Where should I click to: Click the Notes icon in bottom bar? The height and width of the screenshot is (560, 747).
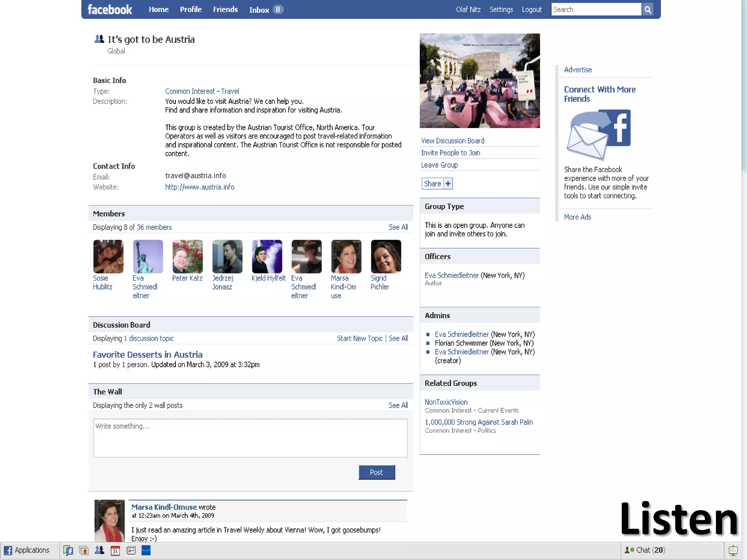[x=131, y=551]
